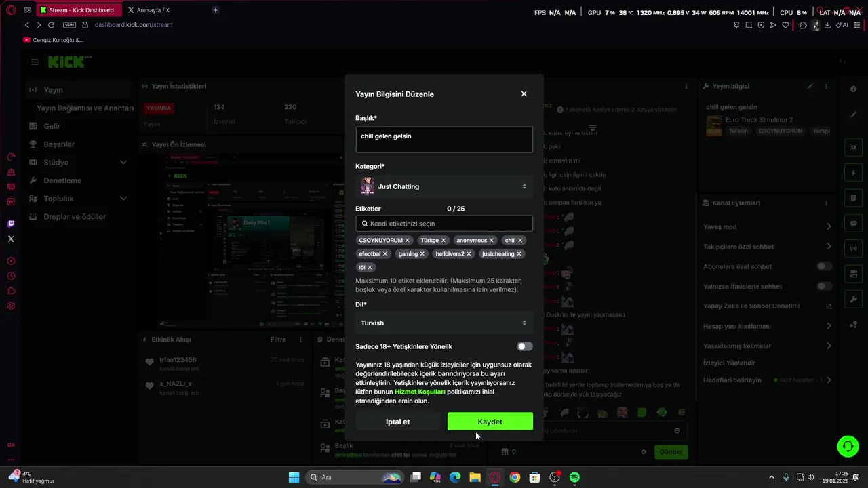Remove the löl tag
Image resolution: width=868 pixels, height=488 pixels.
tap(370, 267)
